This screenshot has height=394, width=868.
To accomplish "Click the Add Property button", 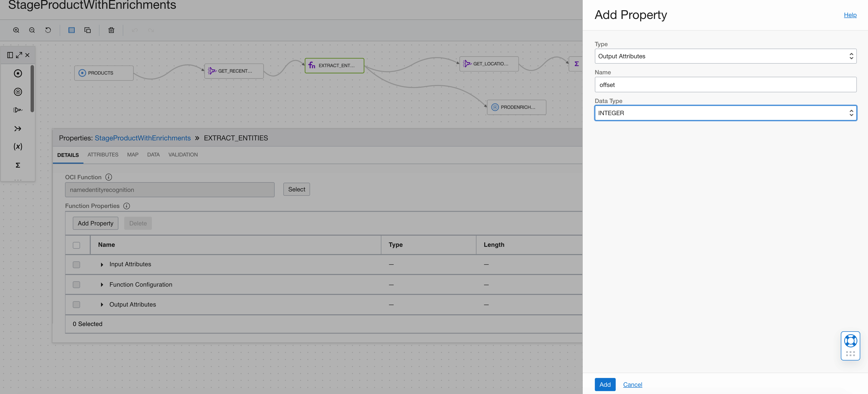I will 95,223.
